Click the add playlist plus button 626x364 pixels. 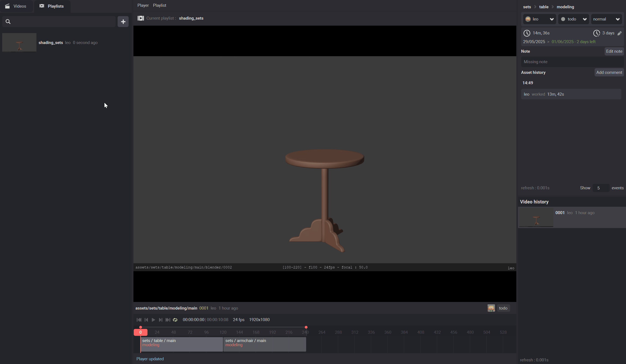[x=123, y=22]
